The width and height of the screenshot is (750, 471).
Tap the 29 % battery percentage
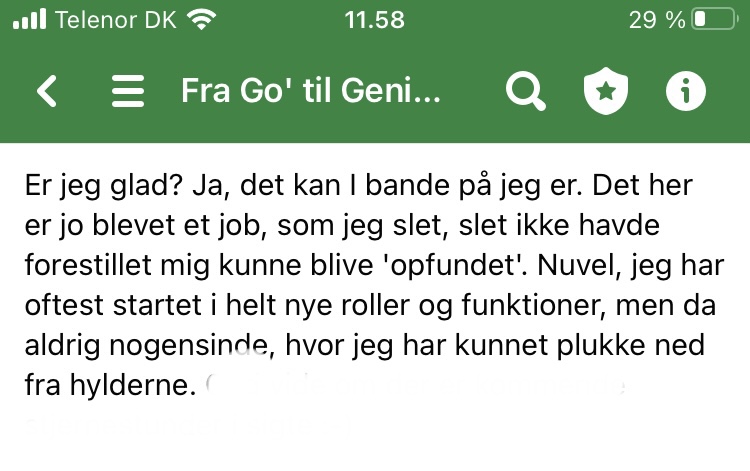[655, 19]
